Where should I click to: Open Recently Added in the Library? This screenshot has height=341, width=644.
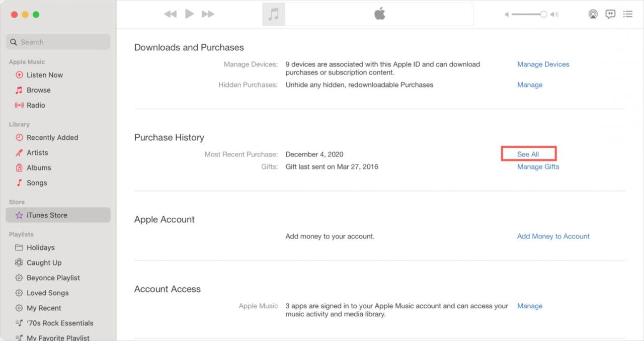52,137
